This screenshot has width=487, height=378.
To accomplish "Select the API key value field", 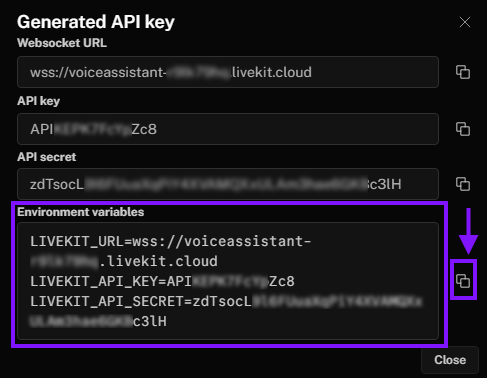I will [x=228, y=129].
